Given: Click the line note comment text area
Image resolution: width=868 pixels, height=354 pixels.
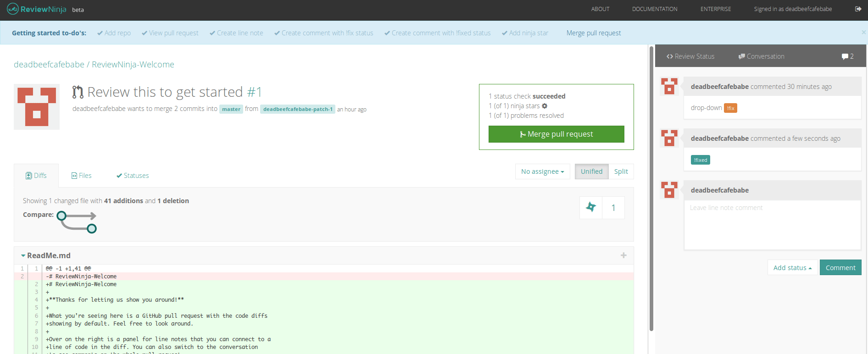Looking at the screenshot, I should [772, 225].
